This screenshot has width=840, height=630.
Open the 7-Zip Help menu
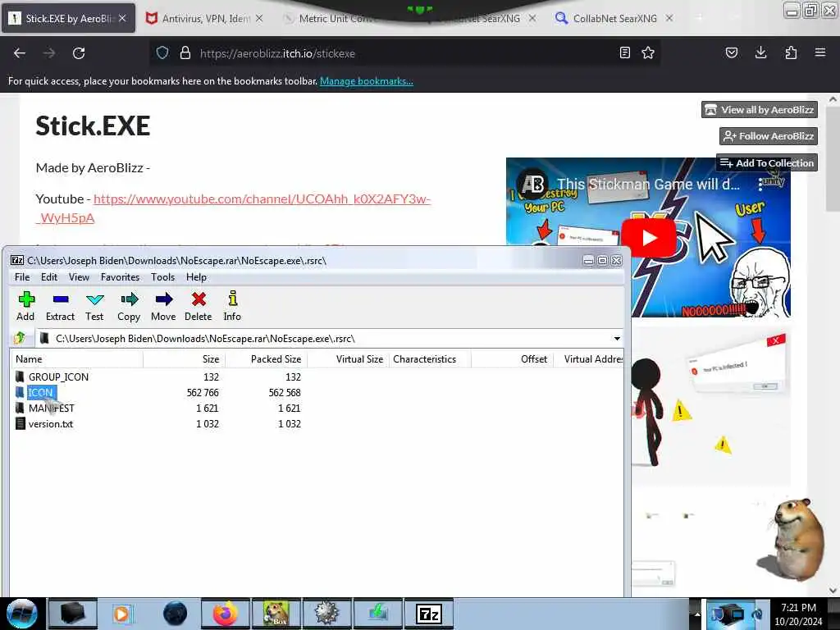click(196, 277)
